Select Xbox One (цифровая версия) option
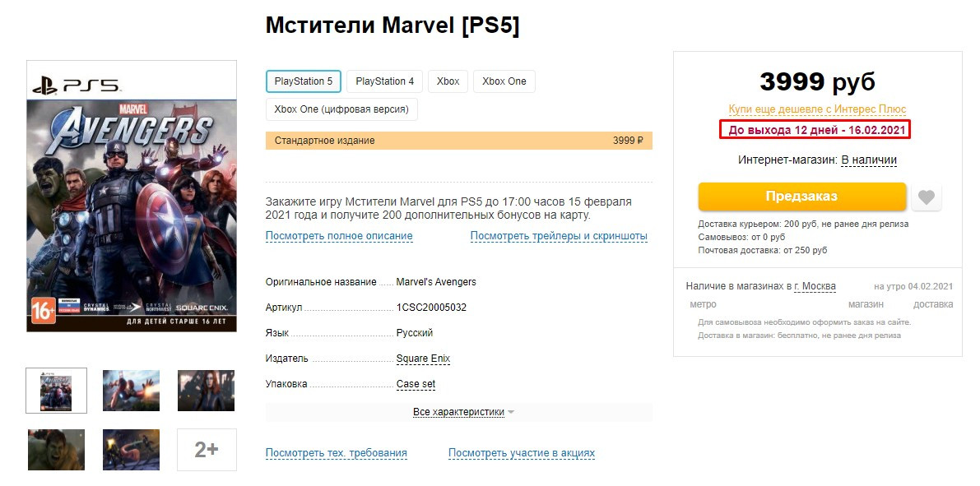Screen dimensions: 980x486 341,109
